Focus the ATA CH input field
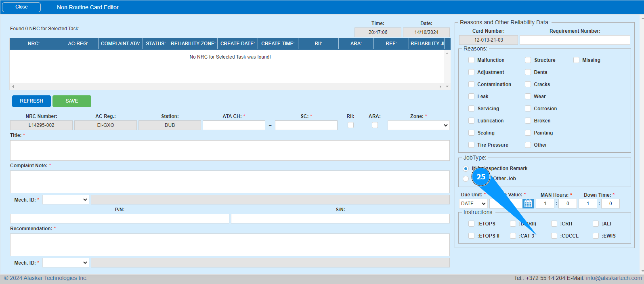The height and width of the screenshot is (284, 644). click(x=234, y=125)
